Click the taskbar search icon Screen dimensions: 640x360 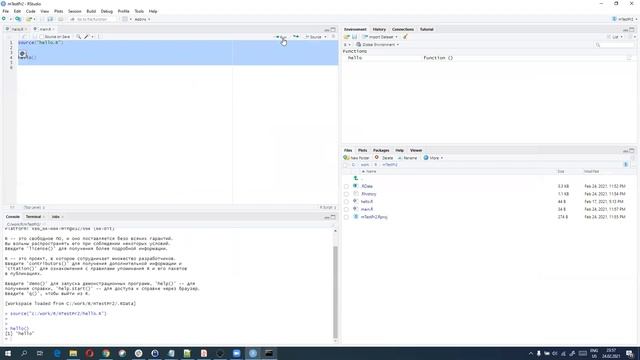pyautogui.click(x=24, y=353)
